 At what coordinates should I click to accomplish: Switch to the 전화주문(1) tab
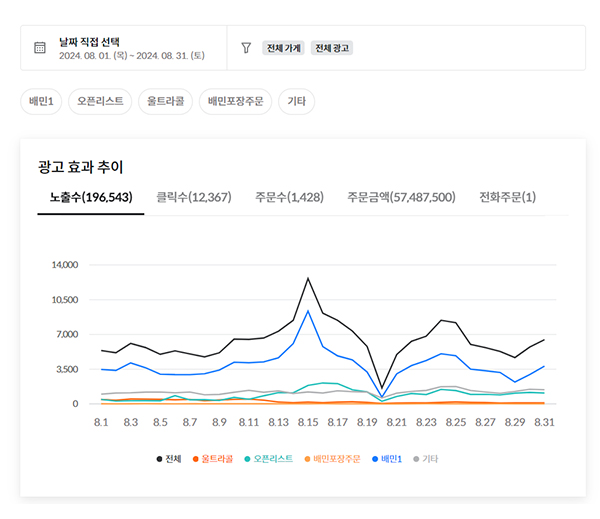coord(507,197)
